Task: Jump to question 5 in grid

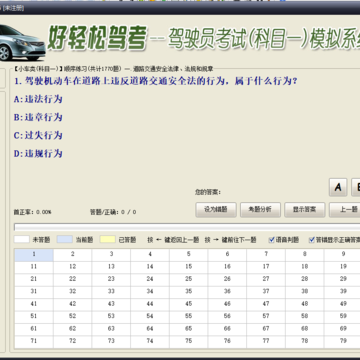Action: click(188, 255)
